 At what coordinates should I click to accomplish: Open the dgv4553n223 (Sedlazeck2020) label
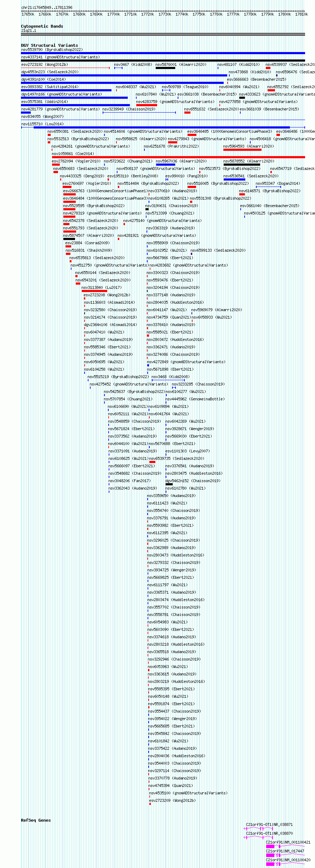click(x=50, y=72)
